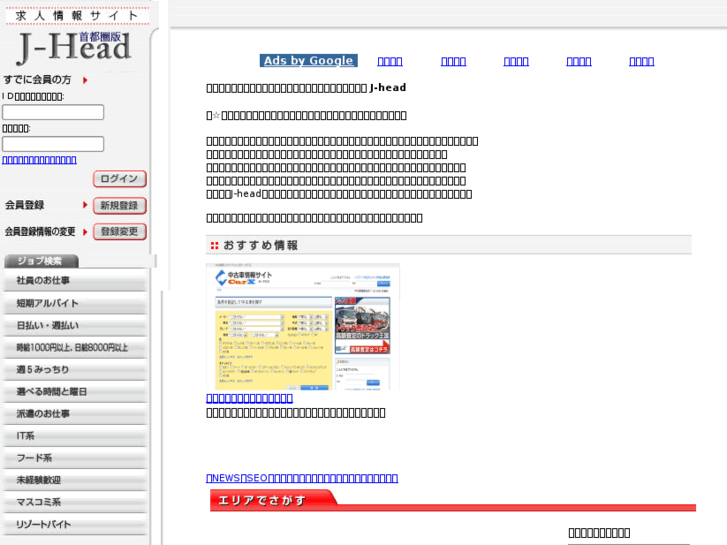The height and width of the screenshot is (545, 727).
Task: Focus the password input field
Action: (x=53, y=144)
